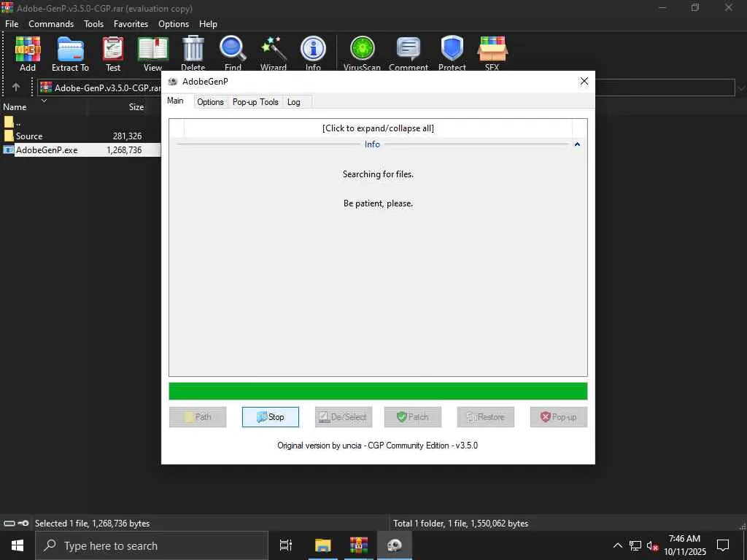Switch to AdobeGenP Main tab
The width and height of the screenshot is (747, 560).
click(175, 101)
